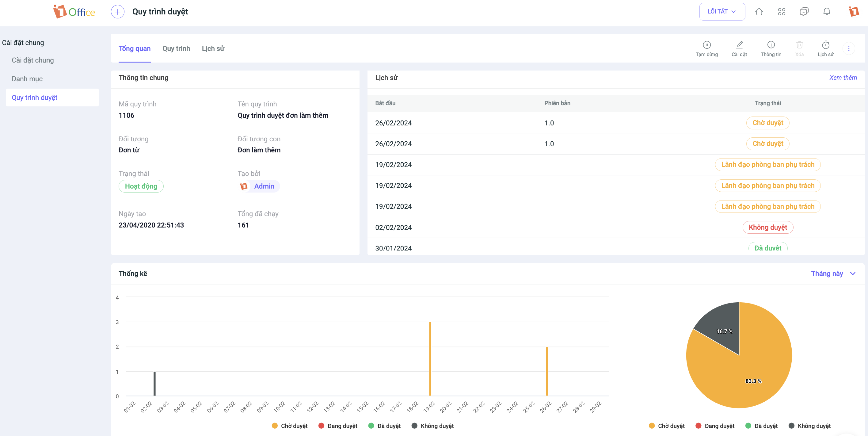Open the notifications bell
Screen dimensions: 868x436
[827, 12]
